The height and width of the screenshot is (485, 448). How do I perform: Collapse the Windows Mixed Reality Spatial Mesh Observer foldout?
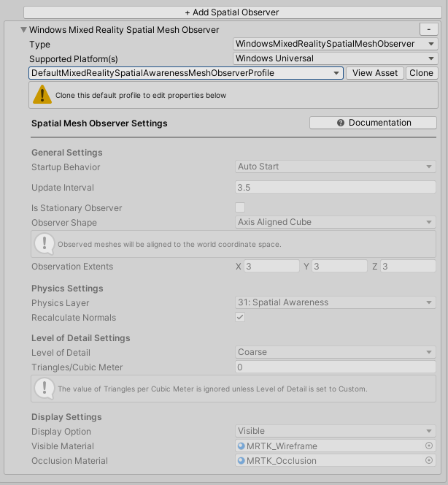coord(23,30)
